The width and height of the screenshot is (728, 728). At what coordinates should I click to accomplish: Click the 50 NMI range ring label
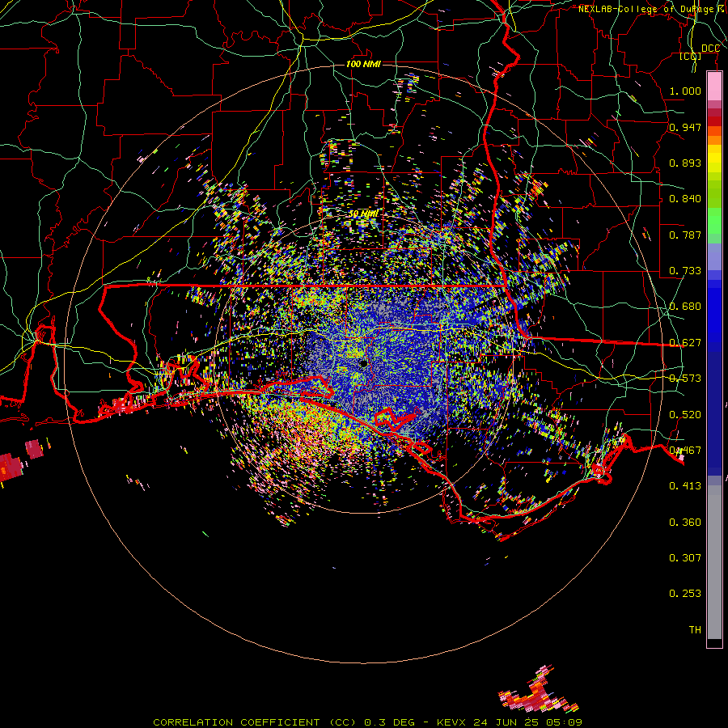pos(363,214)
